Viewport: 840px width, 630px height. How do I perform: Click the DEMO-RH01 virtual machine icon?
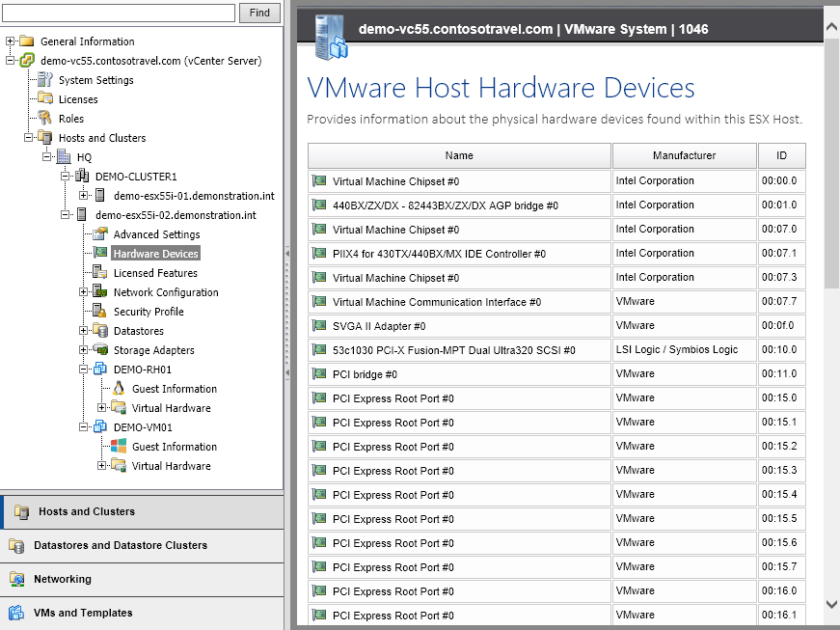100,369
